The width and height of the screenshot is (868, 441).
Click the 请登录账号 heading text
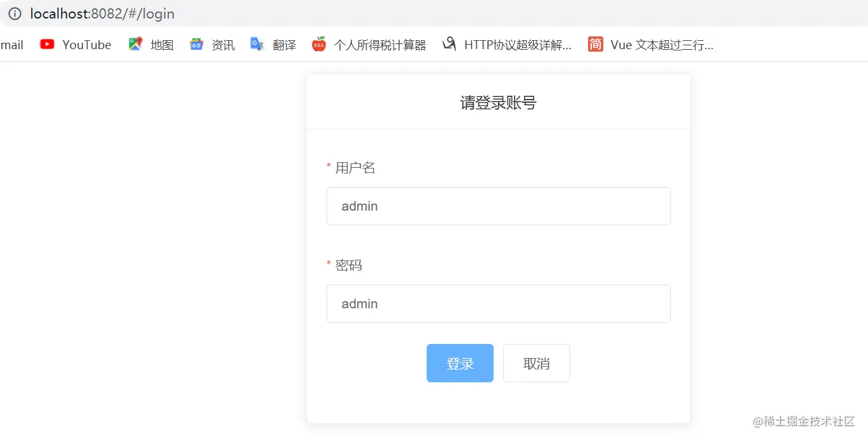pyautogui.click(x=498, y=103)
